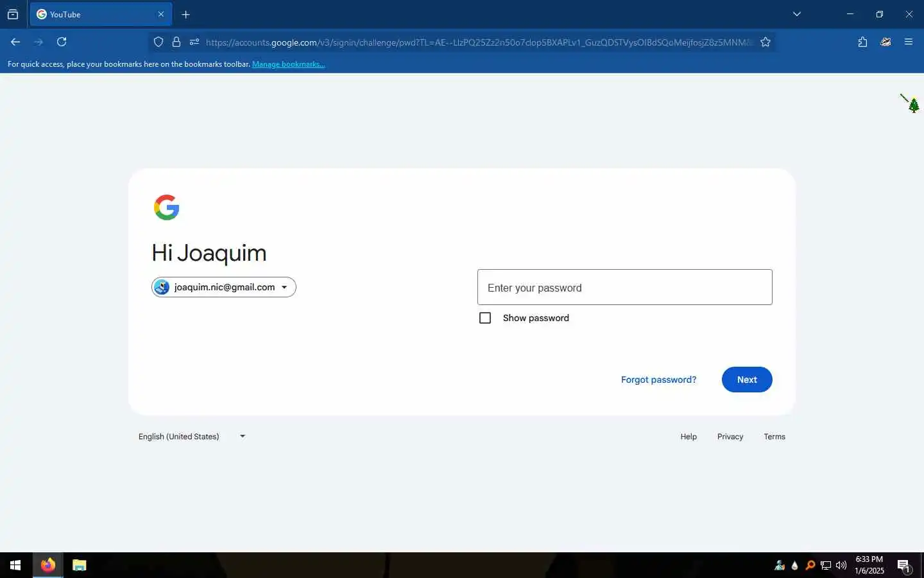Click the Manage bookmarks link

pyautogui.click(x=288, y=64)
